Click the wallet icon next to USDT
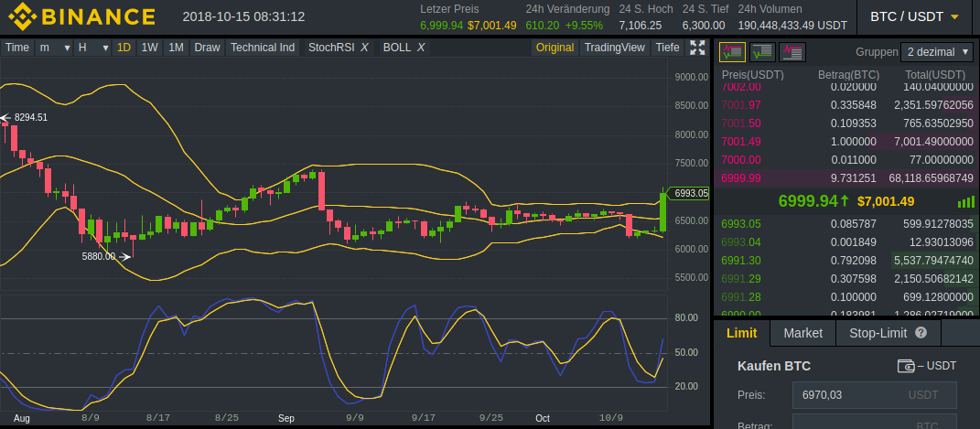This screenshot has height=429, width=980. (x=906, y=366)
